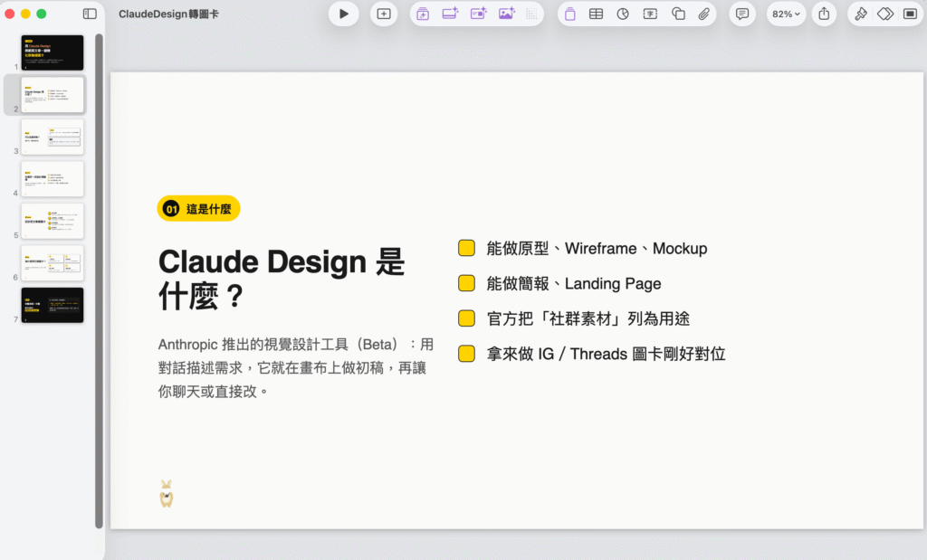The height and width of the screenshot is (560, 927).
Task: Select slide 7 dark thumbnail in navigator
Action: point(52,305)
